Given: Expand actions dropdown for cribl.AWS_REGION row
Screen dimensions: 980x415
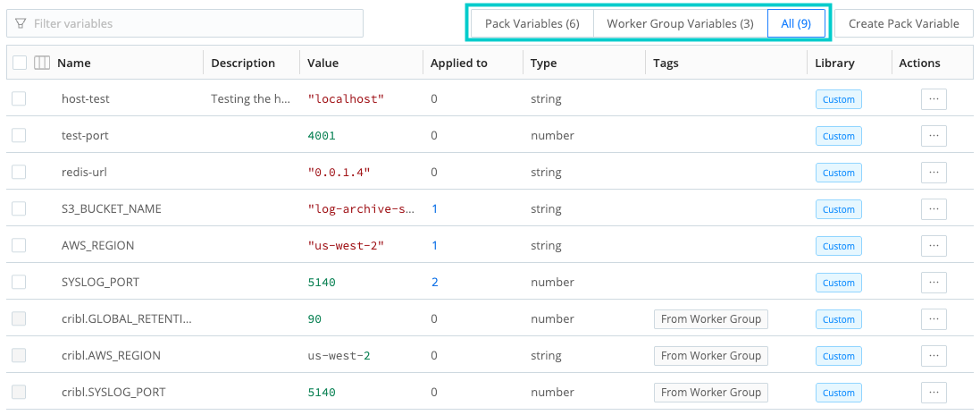Looking at the screenshot, I should tap(934, 356).
